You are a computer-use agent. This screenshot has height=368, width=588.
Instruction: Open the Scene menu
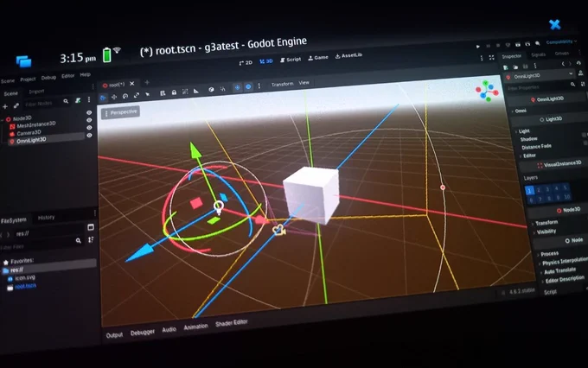8,81
